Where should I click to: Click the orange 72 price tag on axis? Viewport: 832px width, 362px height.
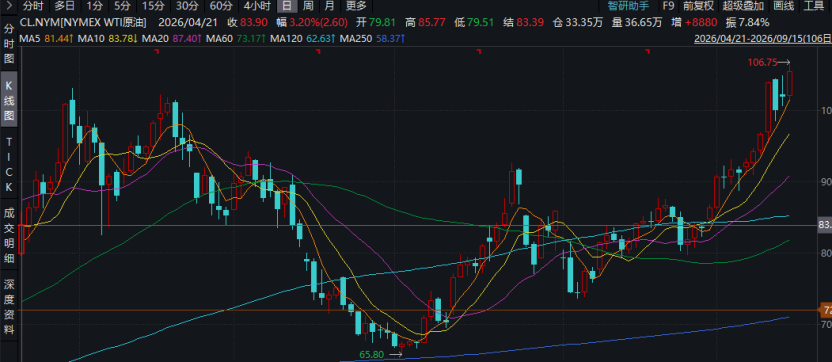click(826, 310)
